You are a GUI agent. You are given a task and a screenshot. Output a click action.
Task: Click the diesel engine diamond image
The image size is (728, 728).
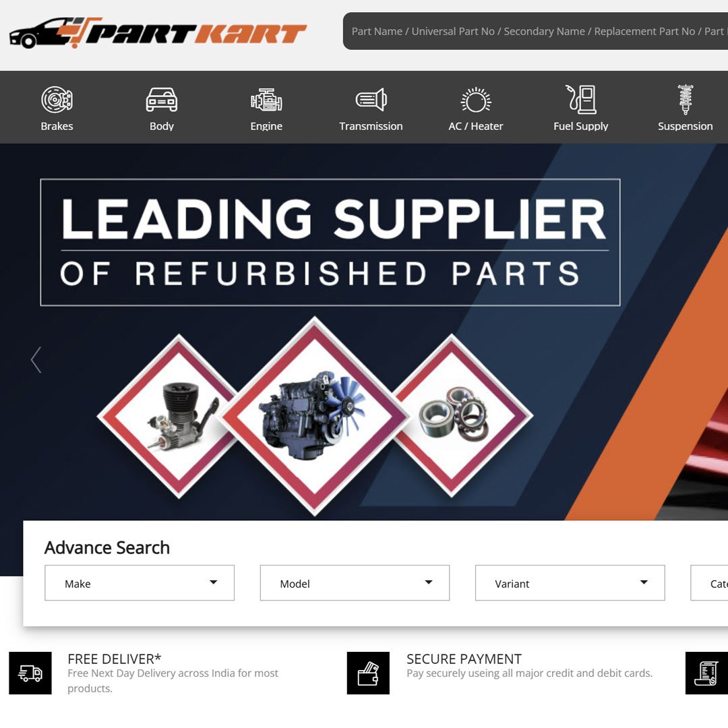315,416
